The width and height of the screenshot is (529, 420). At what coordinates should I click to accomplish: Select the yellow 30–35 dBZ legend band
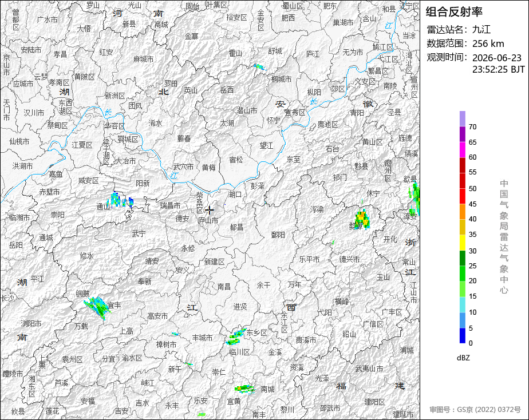click(x=463, y=243)
